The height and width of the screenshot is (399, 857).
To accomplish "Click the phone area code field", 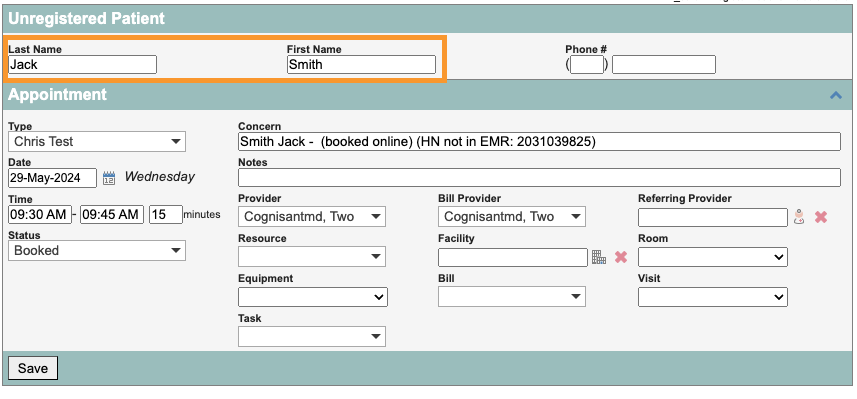I will [x=586, y=64].
